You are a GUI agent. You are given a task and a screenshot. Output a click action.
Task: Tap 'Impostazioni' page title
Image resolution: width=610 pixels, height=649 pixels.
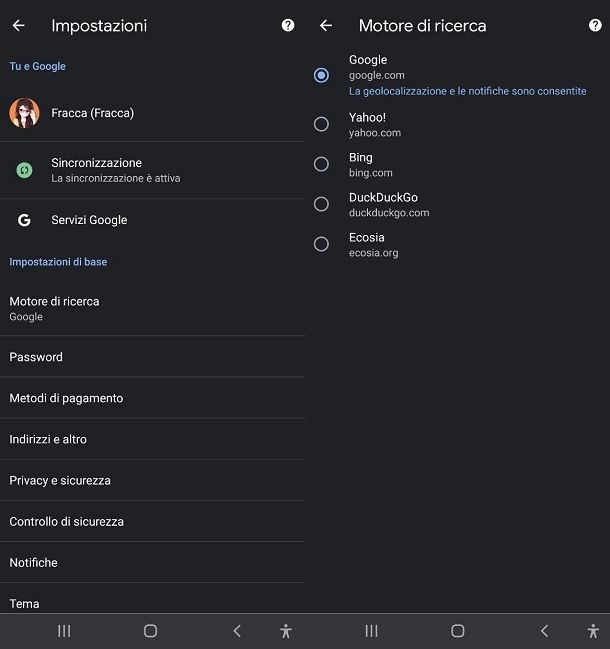[x=99, y=26]
